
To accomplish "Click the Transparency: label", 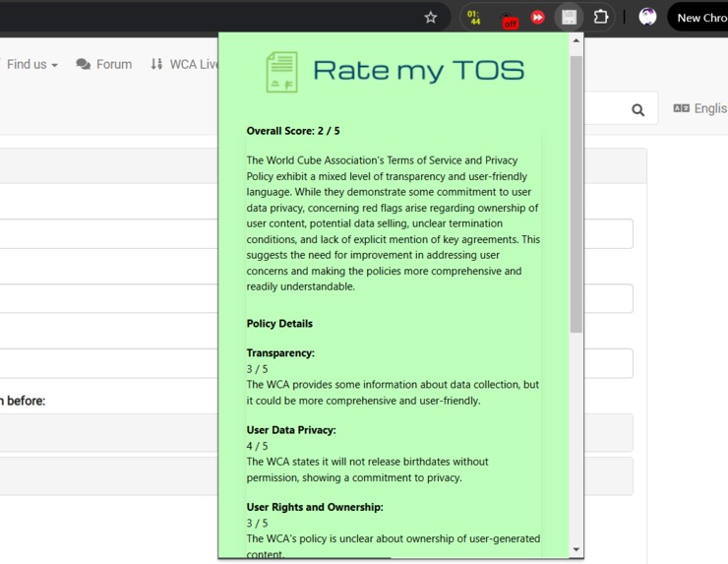I will (x=280, y=353).
